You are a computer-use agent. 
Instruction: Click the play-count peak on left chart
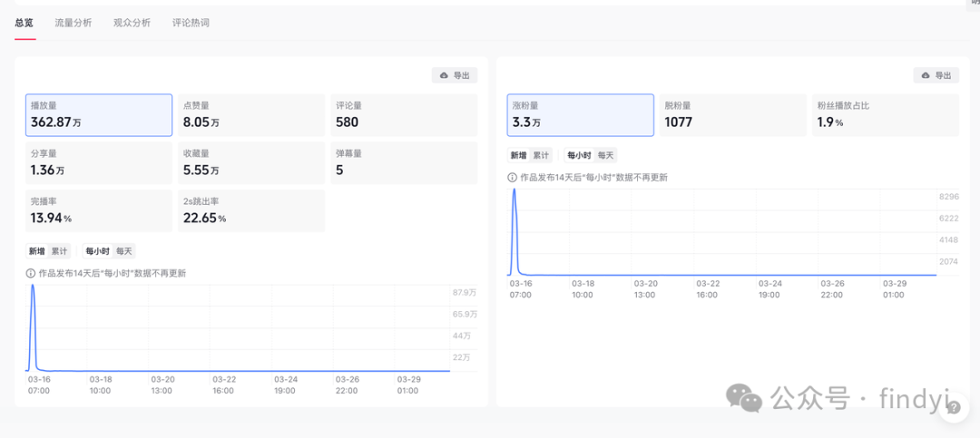click(33, 286)
